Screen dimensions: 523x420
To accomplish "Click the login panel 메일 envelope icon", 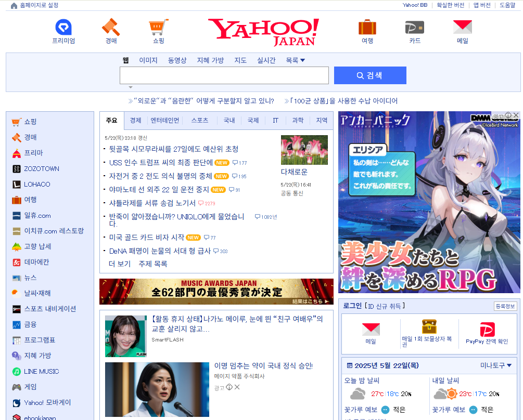I will point(371,330).
